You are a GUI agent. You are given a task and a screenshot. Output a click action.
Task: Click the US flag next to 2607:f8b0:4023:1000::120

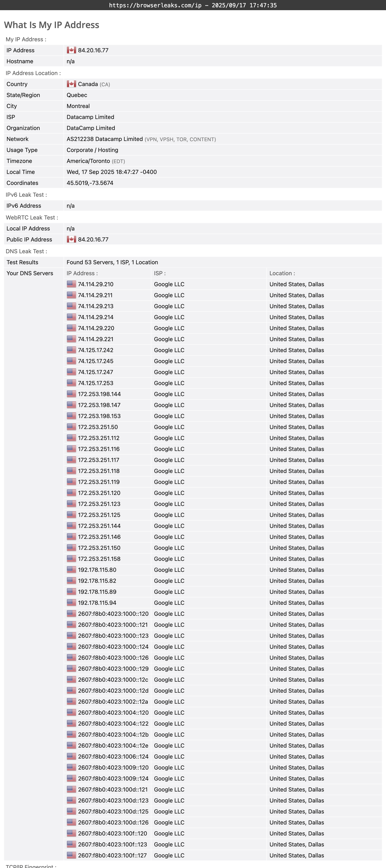(71, 614)
